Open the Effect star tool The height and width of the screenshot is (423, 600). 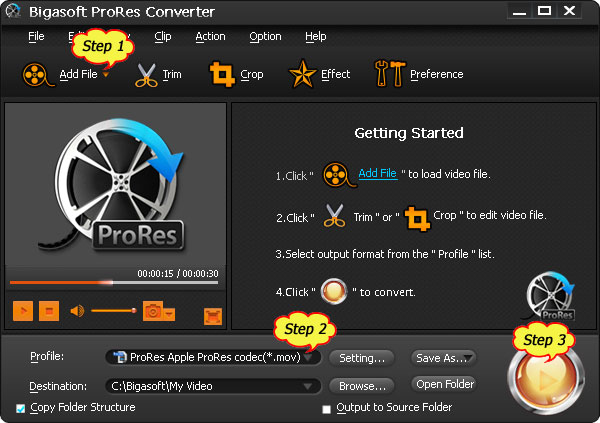[302, 73]
